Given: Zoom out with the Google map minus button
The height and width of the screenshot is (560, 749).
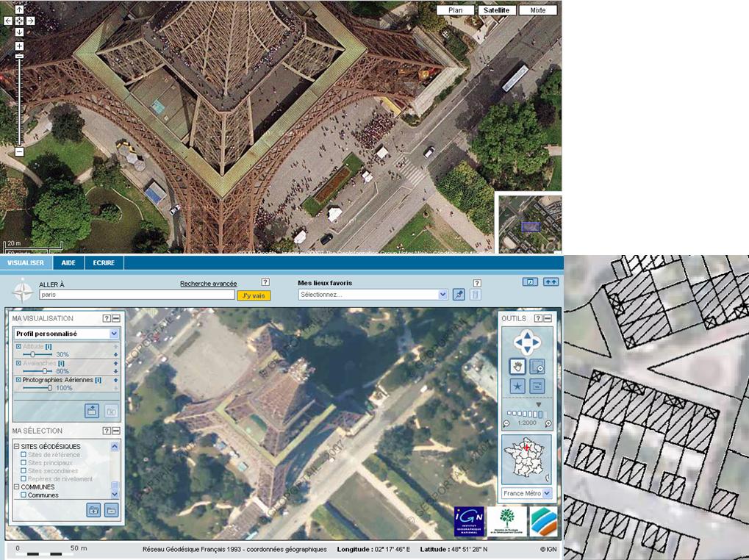Looking at the screenshot, I should (x=19, y=152).
